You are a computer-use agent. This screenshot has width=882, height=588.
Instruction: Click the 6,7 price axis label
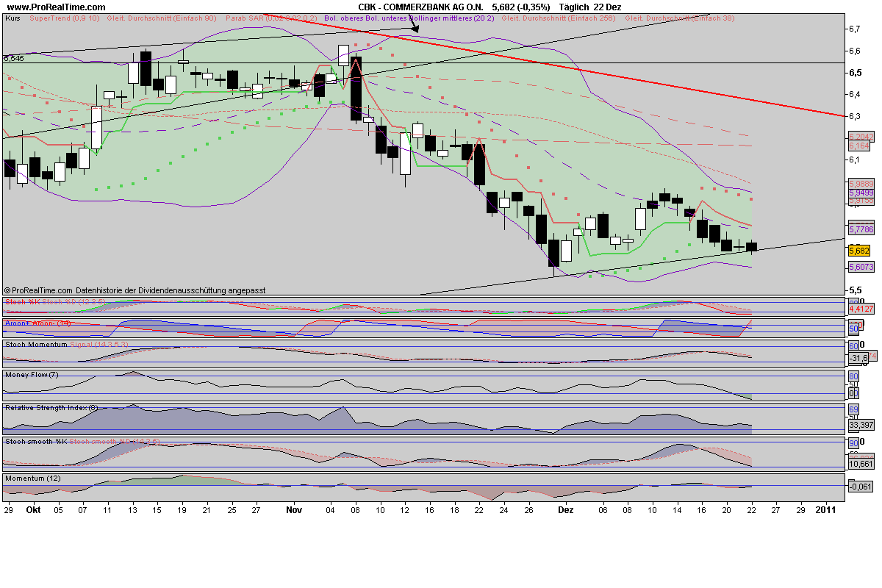pos(855,29)
